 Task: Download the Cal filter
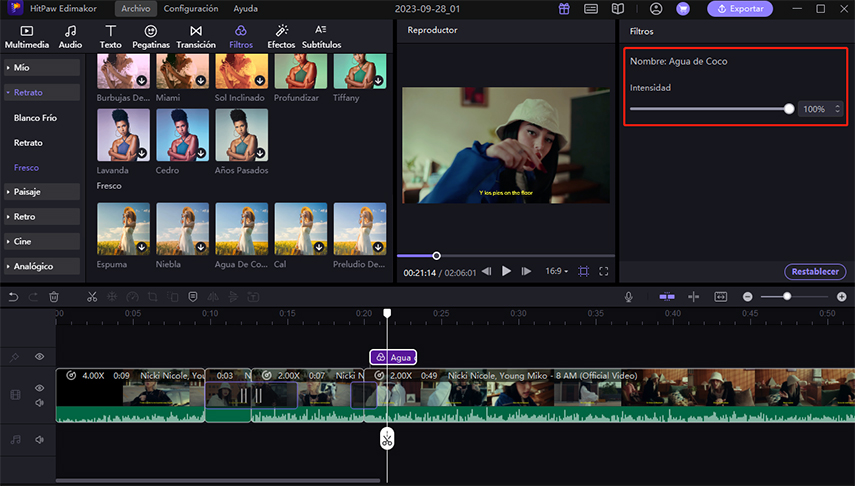(x=319, y=247)
